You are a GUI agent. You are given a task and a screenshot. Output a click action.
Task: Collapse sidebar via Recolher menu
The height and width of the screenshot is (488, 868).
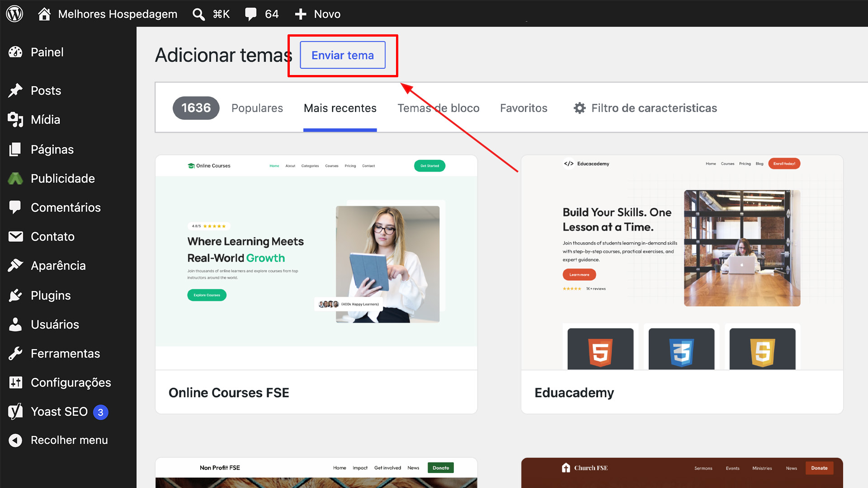(x=69, y=440)
